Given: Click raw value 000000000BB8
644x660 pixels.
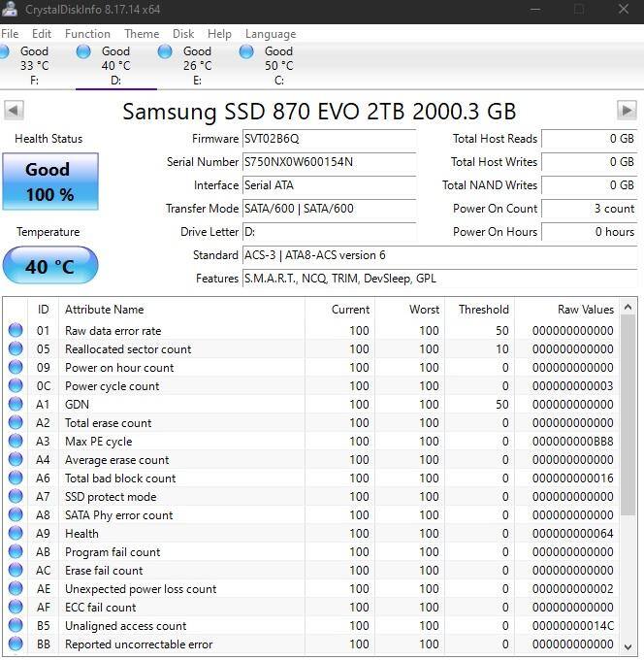Looking at the screenshot, I should (x=572, y=441).
